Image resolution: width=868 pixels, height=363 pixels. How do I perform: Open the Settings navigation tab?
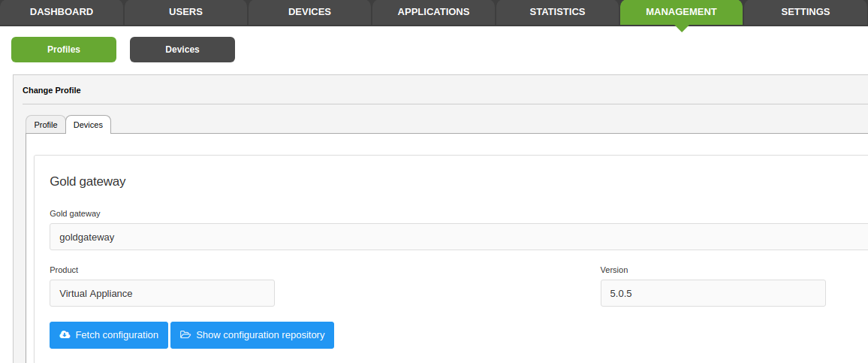click(805, 12)
